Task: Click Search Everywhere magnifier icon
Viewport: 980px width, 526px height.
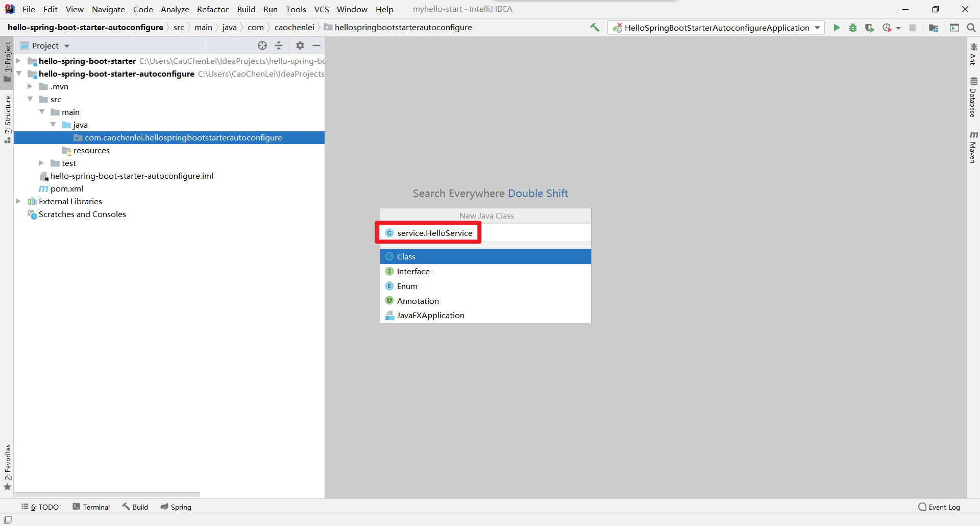Action: 971,28
